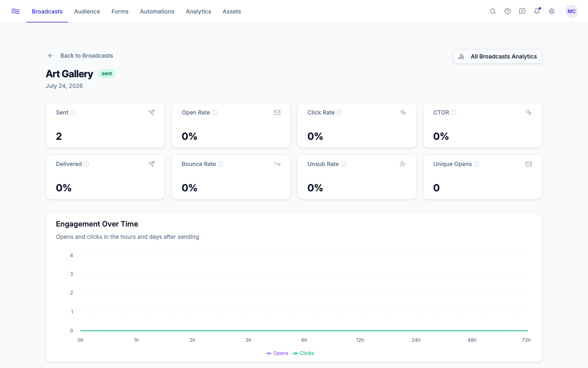Click the cursor icon on CTOR card
This screenshot has height=368, width=588.
coord(529,112)
